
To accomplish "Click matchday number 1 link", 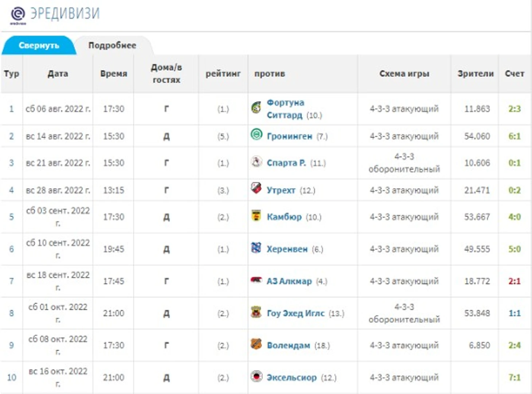I will (x=11, y=109).
